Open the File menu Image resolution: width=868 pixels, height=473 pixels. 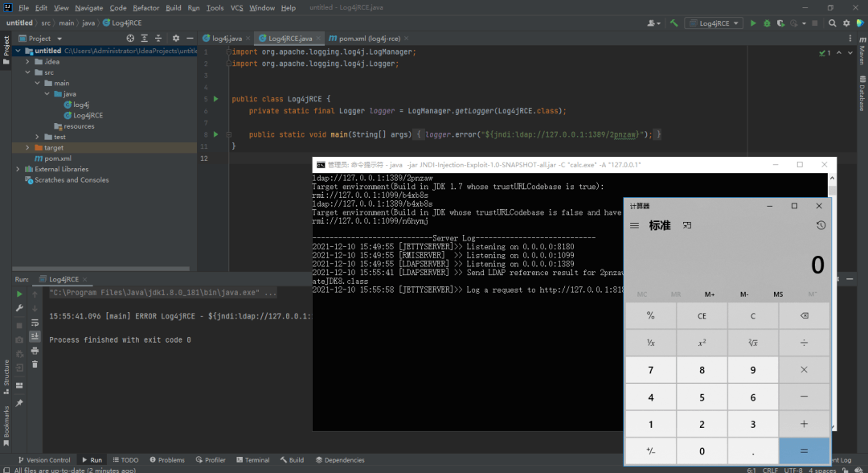(x=24, y=8)
